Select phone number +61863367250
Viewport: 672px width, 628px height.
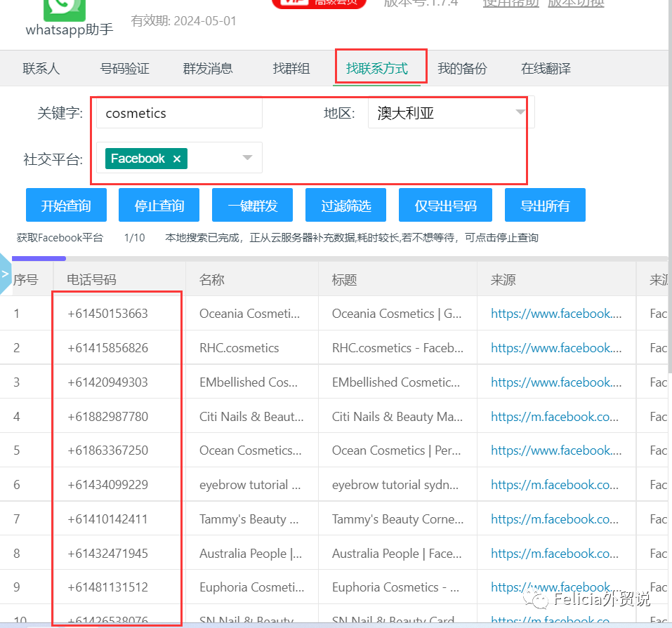click(107, 450)
